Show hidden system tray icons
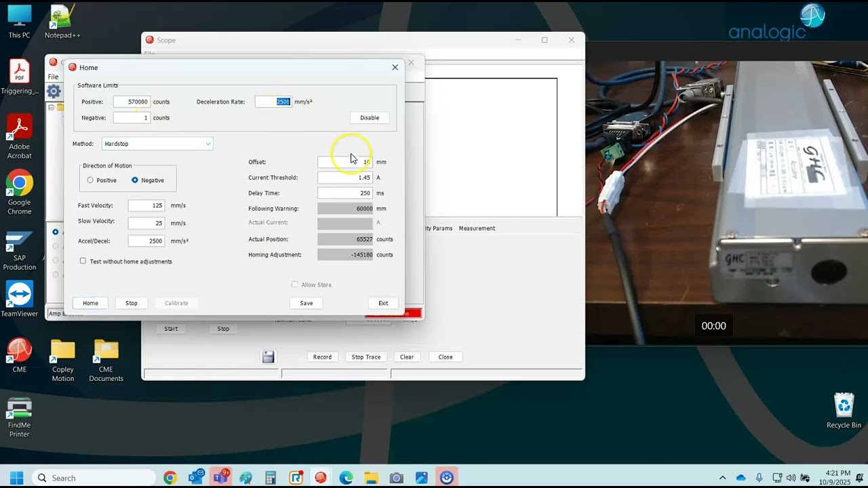This screenshot has height=488, width=868. point(722,478)
